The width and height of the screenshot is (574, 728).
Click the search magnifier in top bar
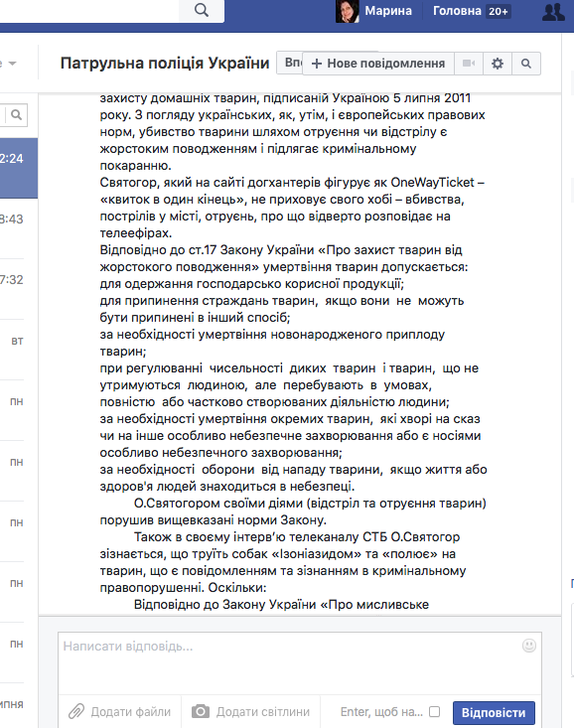pos(201,10)
